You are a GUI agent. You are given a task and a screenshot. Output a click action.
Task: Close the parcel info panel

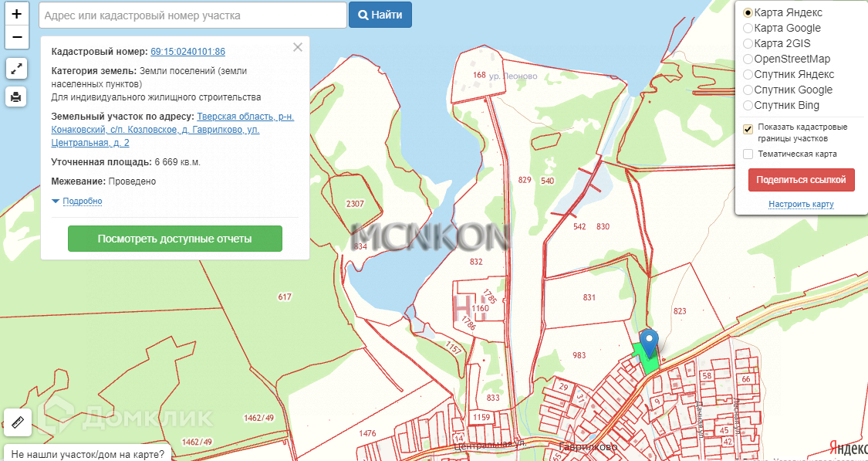pos(298,48)
